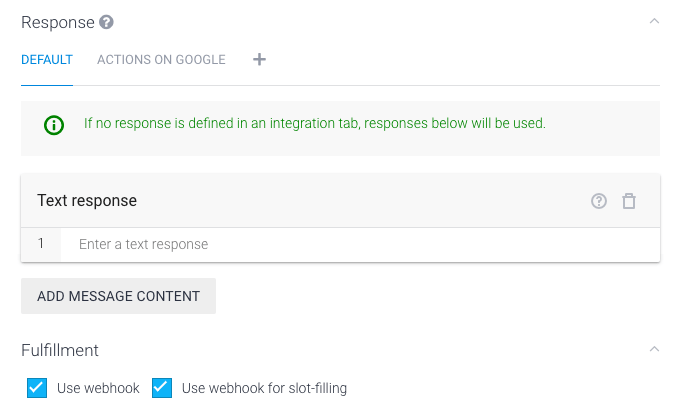
Task: Click the help icon next to Response
Action: 107,22
